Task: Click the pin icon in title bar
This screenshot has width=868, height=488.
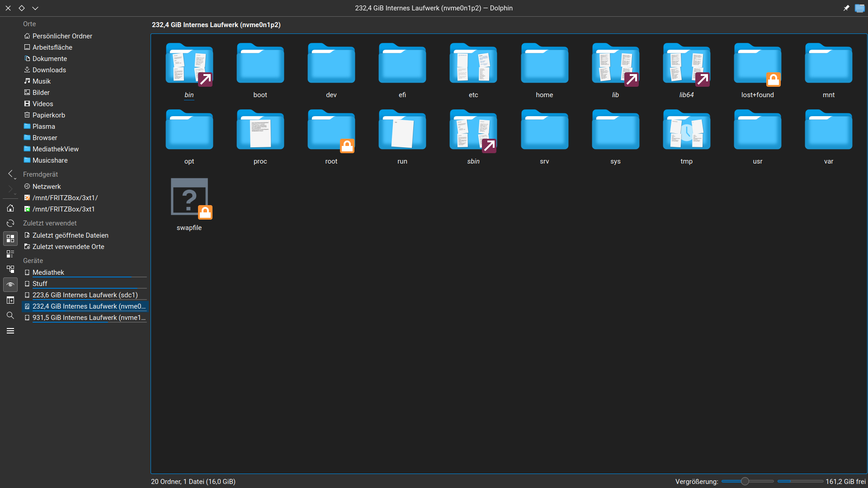Action: (846, 8)
